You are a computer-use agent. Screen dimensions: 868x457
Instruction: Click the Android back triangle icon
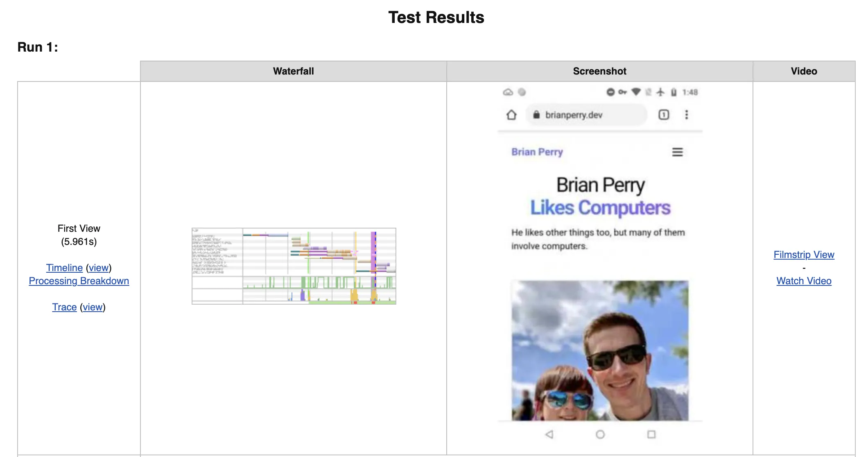549,434
